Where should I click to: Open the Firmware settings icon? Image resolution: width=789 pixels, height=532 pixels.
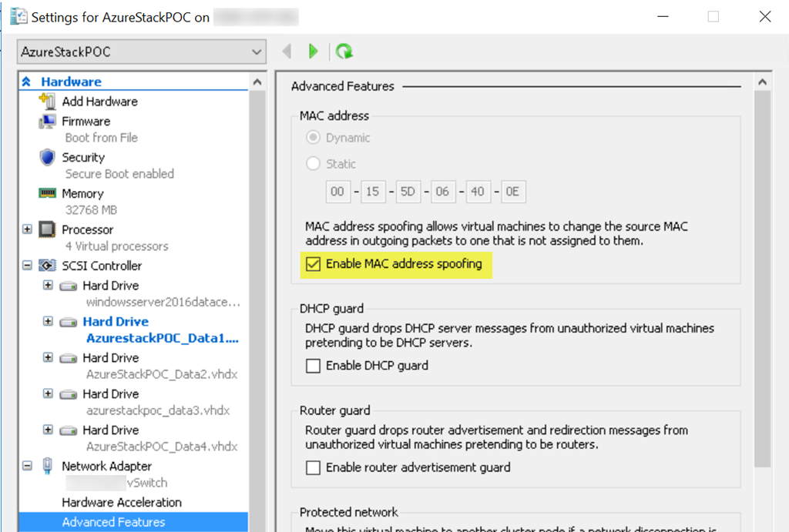[47, 121]
